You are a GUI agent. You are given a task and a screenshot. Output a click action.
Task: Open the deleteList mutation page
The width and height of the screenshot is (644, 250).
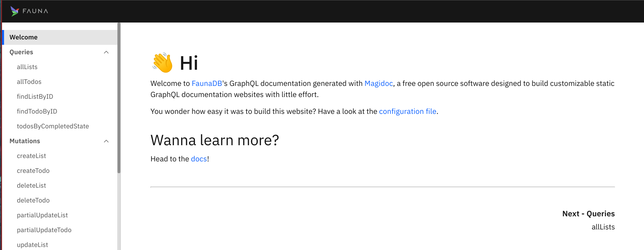coord(31,186)
